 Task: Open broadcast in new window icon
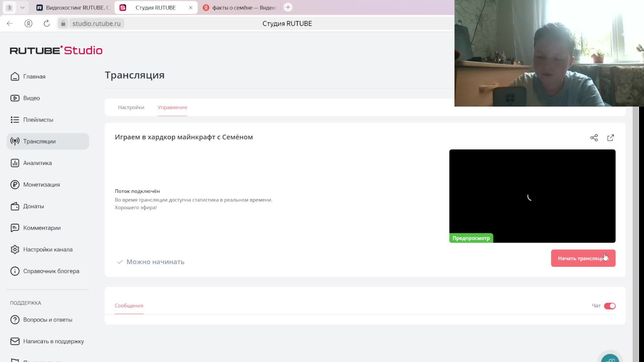(611, 138)
